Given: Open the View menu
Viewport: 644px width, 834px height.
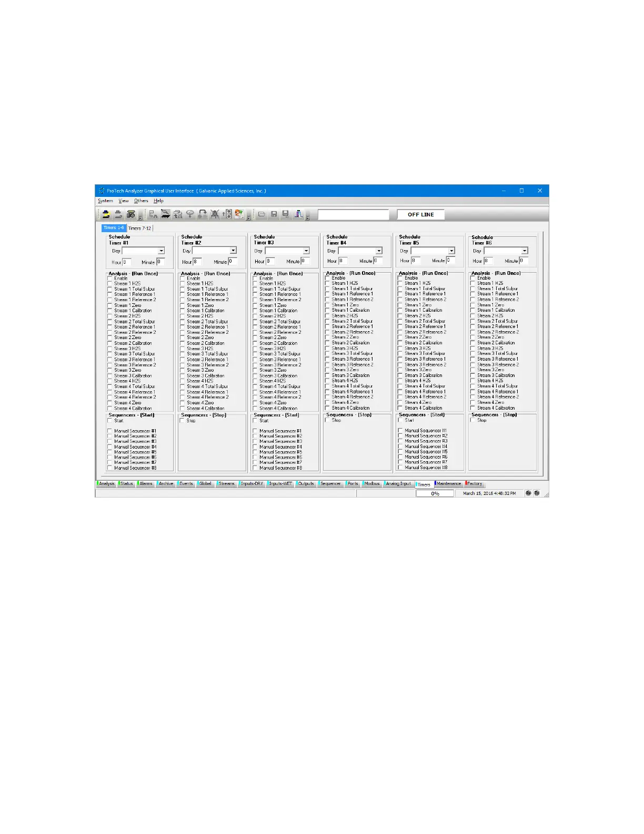Looking at the screenshot, I should [x=124, y=201].
